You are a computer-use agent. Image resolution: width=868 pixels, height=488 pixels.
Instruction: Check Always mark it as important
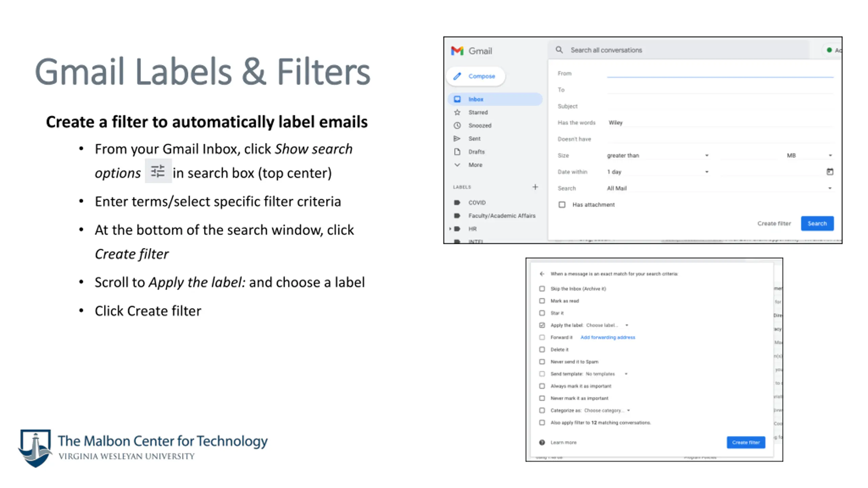click(542, 386)
